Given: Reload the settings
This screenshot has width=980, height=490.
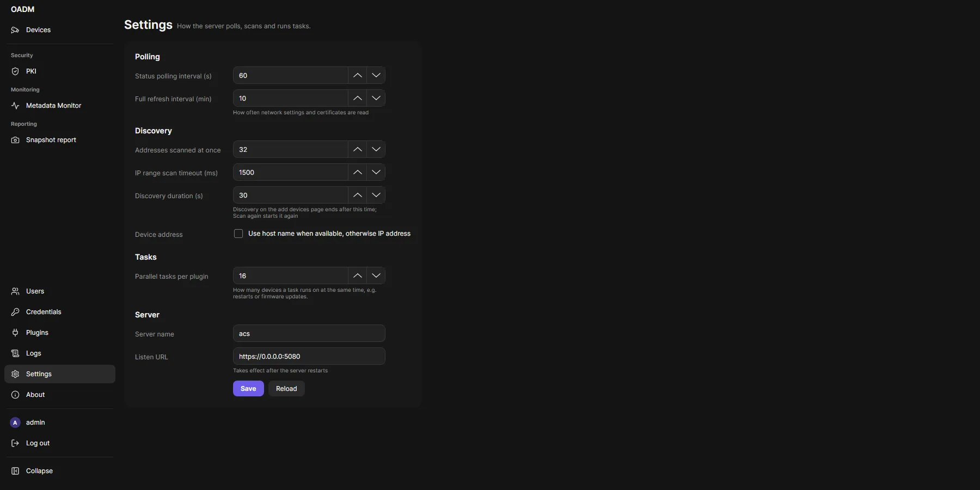Looking at the screenshot, I should (286, 388).
